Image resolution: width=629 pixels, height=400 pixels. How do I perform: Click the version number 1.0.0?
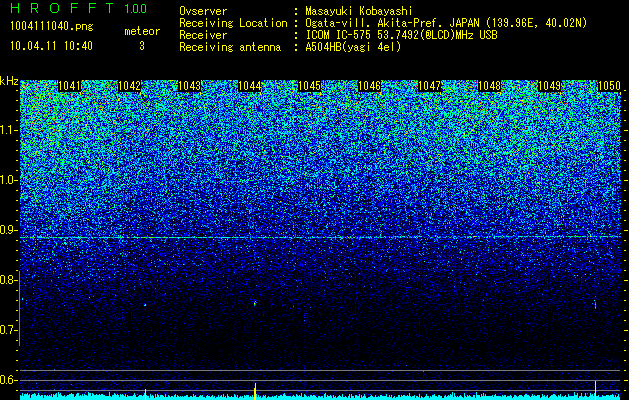136,8
